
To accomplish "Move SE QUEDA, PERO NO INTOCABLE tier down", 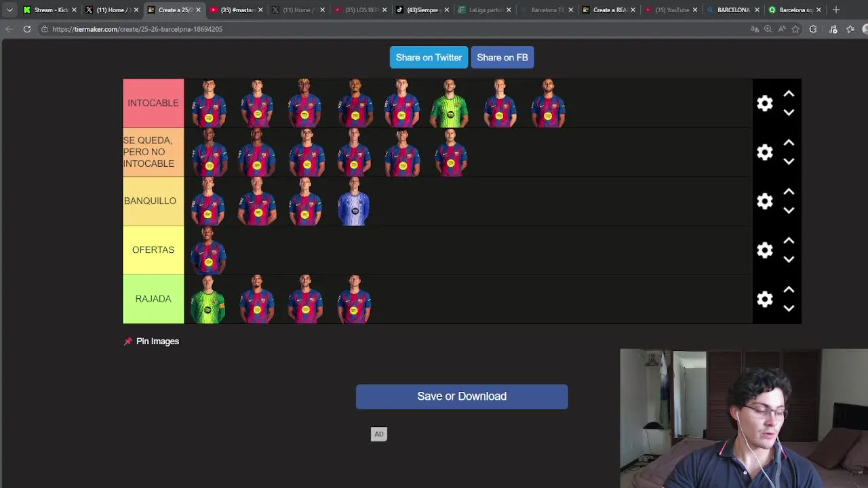I will click(789, 161).
